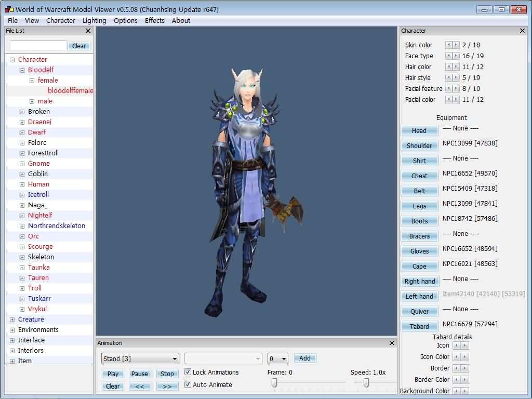Click the Clear button in File List
Viewport: 532px width, 399px height.
click(x=79, y=46)
